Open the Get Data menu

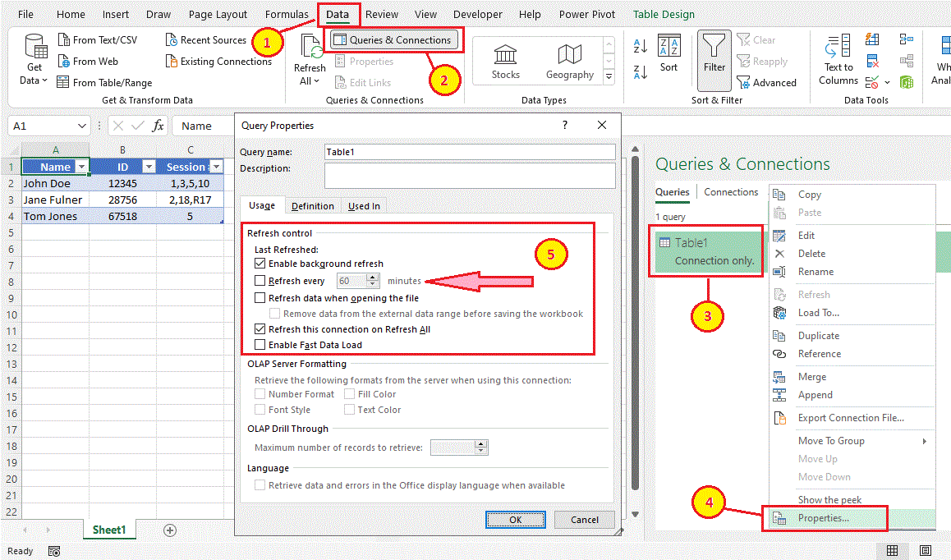34,60
